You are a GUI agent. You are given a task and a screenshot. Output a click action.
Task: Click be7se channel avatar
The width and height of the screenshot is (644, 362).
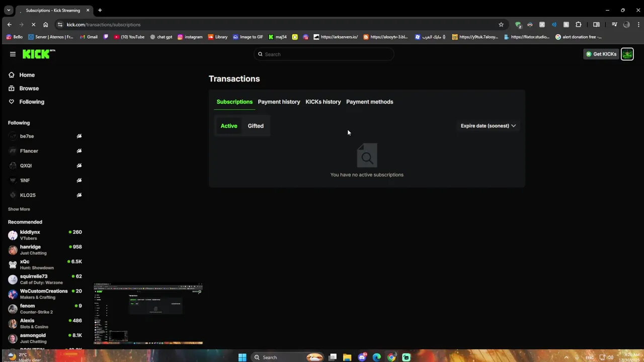13,136
